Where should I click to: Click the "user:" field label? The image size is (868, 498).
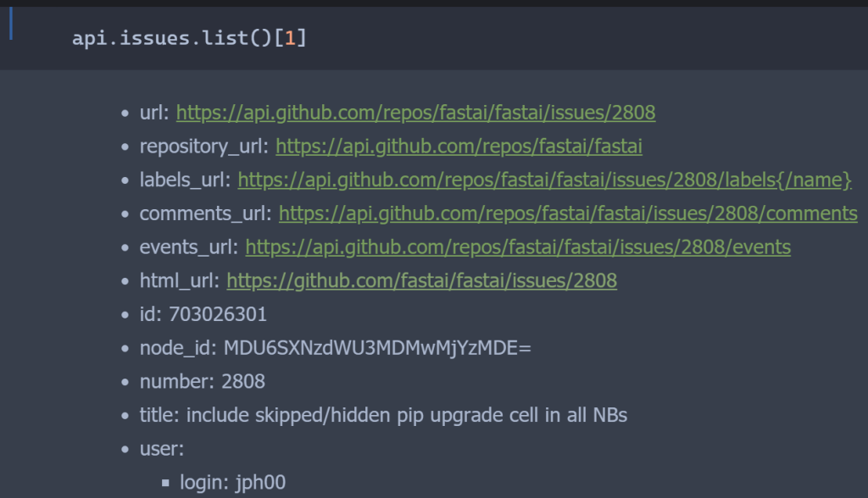click(x=162, y=449)
